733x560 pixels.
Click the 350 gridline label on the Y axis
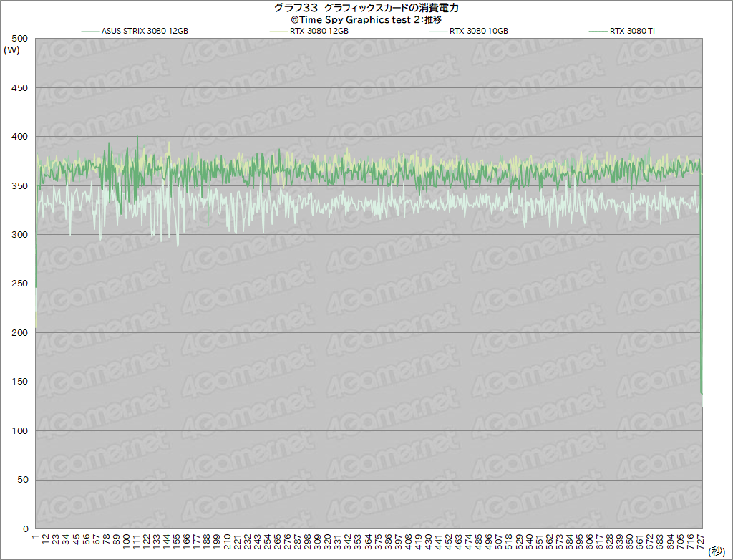coord(20,185)
